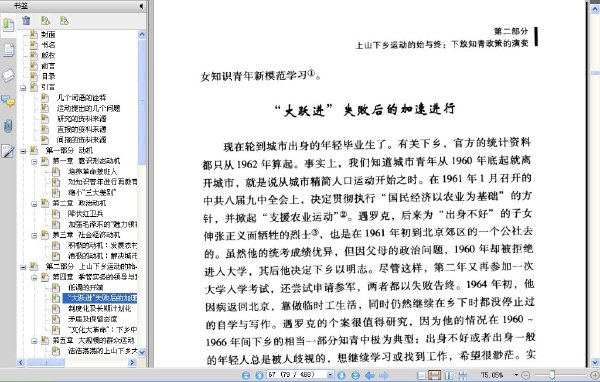Screen dimensions: 600x382
Task: Select the 几个词语的诠释 bookmark
Action: (x=81, y=98)
